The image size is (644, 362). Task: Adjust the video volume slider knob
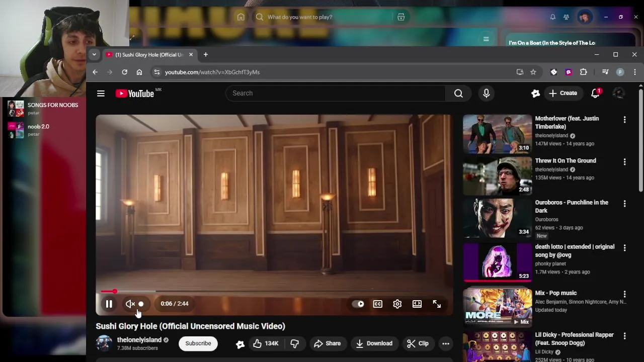[141, 304]
